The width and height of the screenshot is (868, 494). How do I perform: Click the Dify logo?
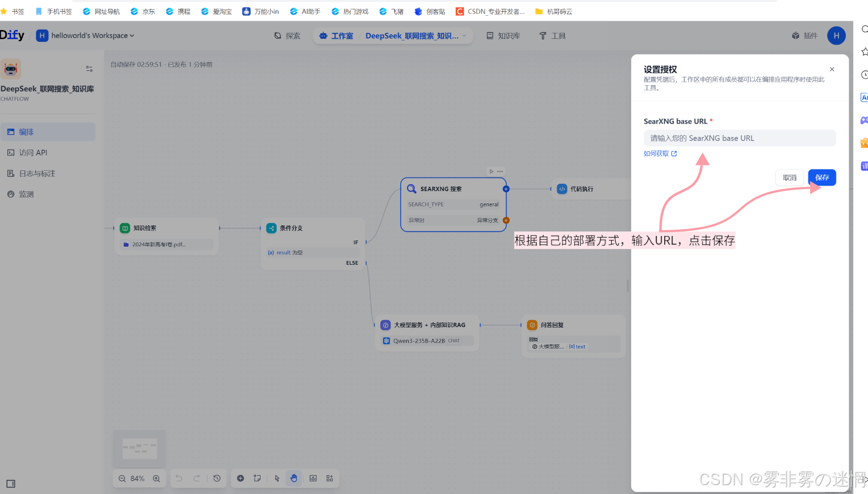(x=12, y=35)
